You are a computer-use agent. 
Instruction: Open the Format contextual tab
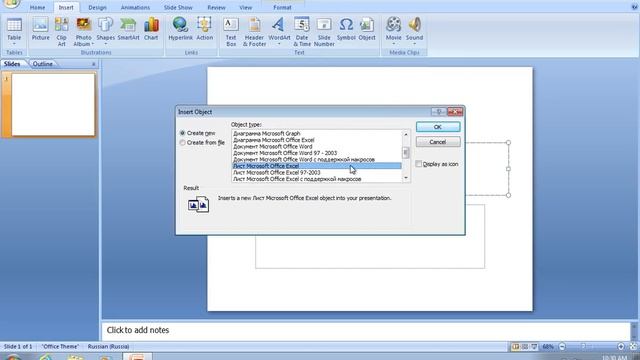tap(282, 7)
